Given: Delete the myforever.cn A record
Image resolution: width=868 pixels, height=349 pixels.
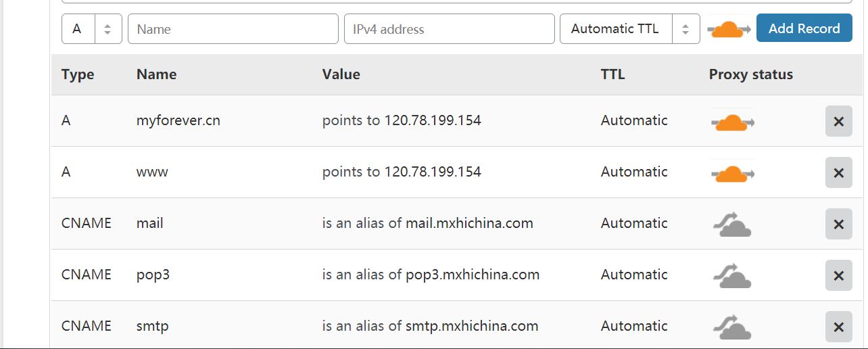Looking at the screenshot, I should coord(838,121).
